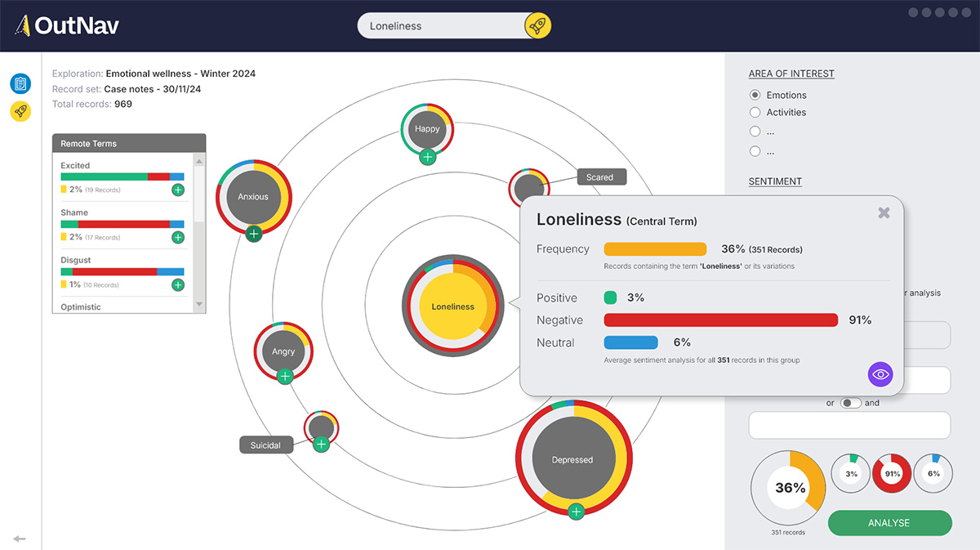980x550 pixels.
Task: Click the Loneliness search input field
Action: click(441, 26)
